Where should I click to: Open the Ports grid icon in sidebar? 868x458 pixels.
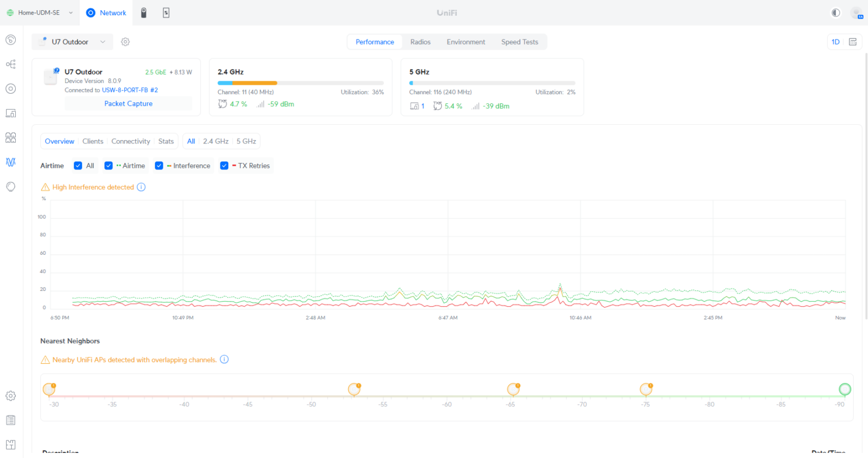pyautogui.click(x=10, y=138)
